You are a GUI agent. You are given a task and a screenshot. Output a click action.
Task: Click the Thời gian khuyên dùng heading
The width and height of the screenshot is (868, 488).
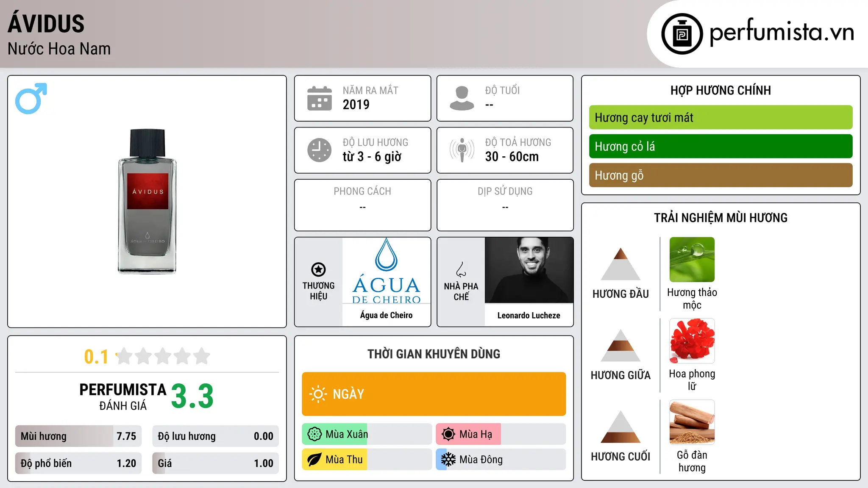pyautogui.click(x=434, y=354)
